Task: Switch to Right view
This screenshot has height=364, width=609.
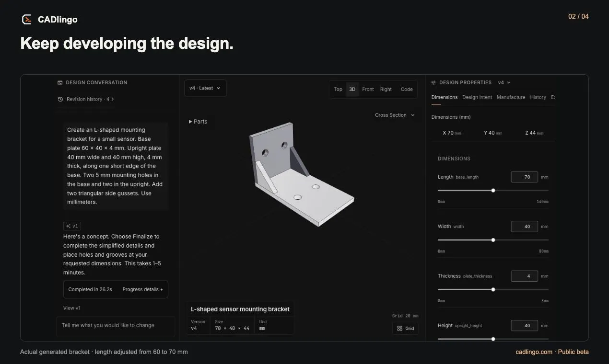Action: [386, 89]
